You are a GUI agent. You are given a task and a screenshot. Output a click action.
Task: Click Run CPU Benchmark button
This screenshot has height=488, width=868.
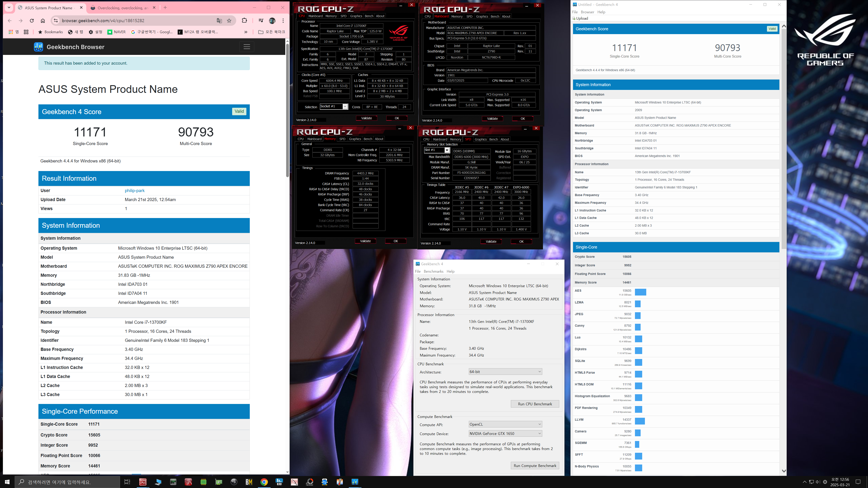point(535,404)
